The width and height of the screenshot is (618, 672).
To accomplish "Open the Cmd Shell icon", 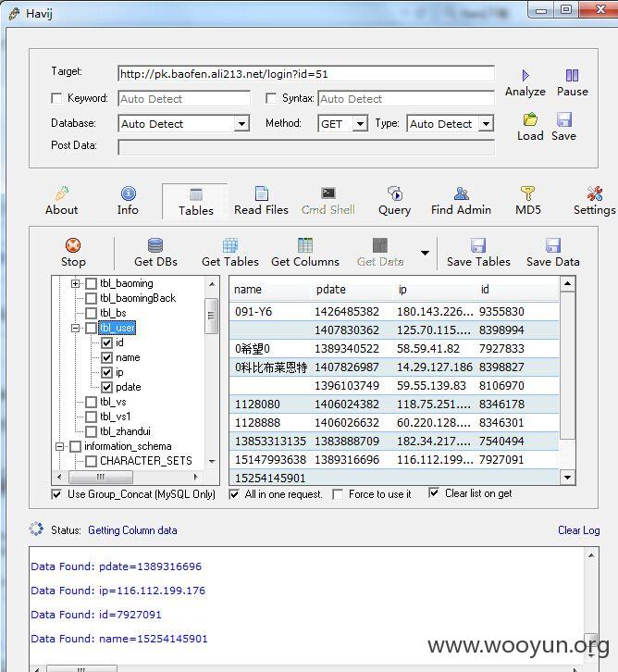I will (x=328, y=193).
